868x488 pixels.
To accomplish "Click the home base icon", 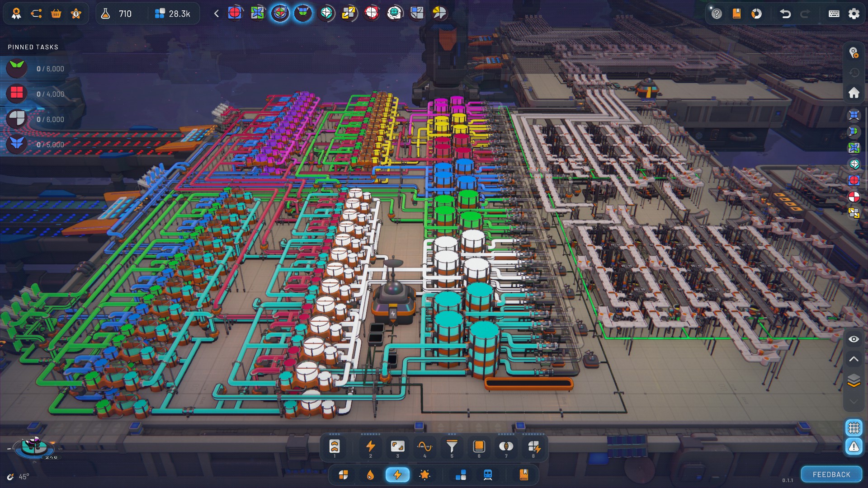I will coord(854,93).
